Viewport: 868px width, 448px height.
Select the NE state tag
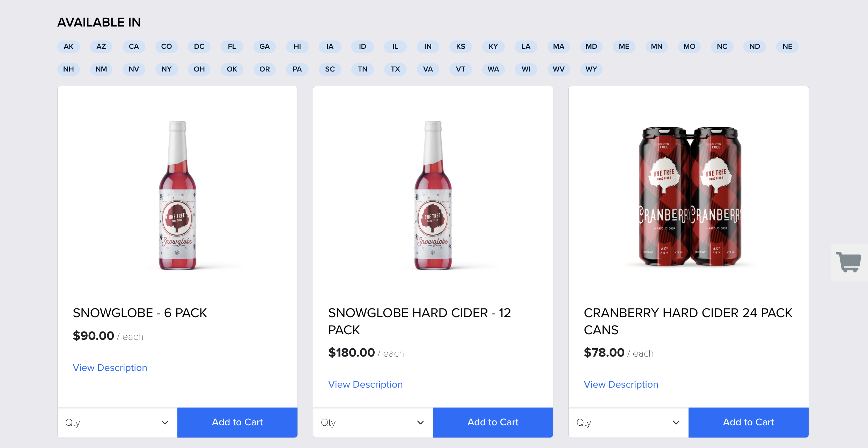point(787,47)
